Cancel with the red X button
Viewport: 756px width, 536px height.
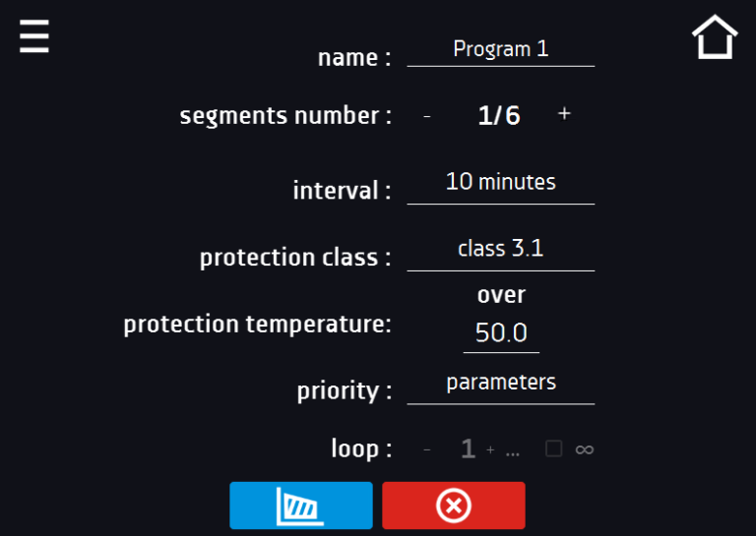(x=453, y=506)
